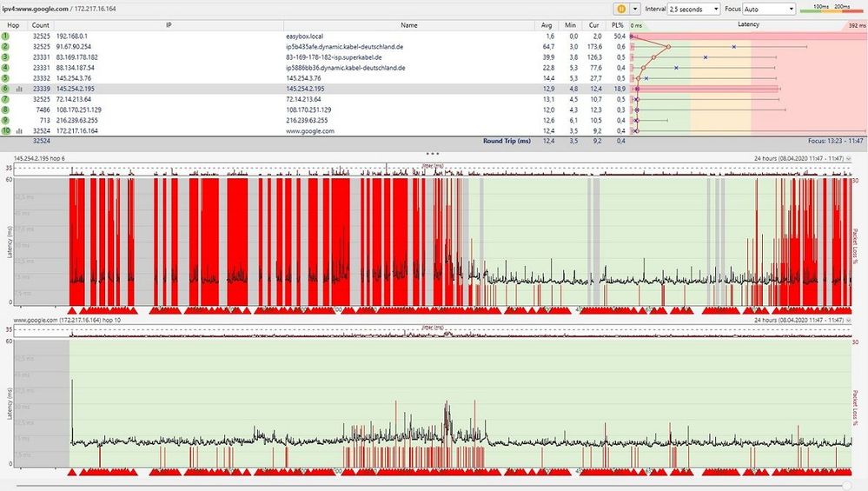Sort by the Min column header
Image resolution: width=868 pixels, height=491 pixels.
point(570,25)
